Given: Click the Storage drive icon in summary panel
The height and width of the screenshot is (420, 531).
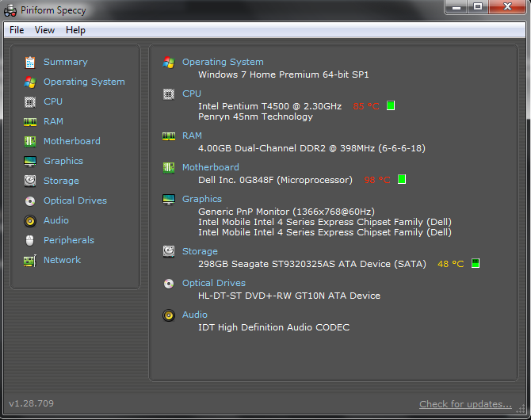Looking at the screenshot, I should coord(169,251).
